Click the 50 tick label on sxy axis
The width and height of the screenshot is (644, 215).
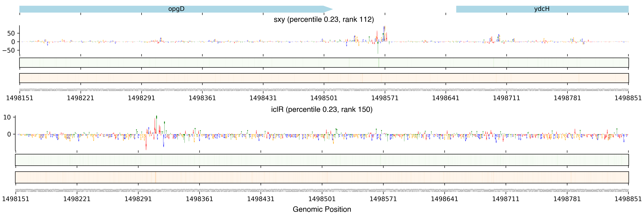[x=11, y=33]
